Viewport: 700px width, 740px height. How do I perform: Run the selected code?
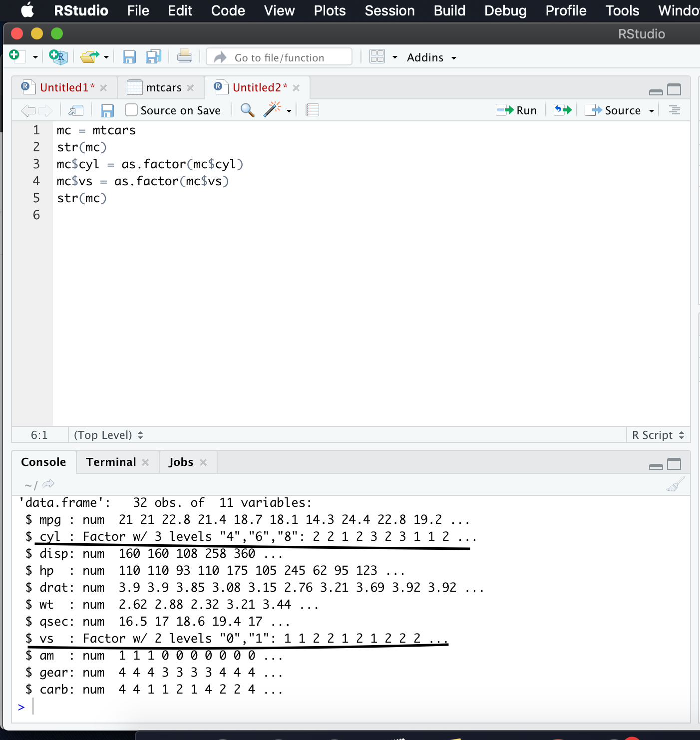click(x=517, y=110)
